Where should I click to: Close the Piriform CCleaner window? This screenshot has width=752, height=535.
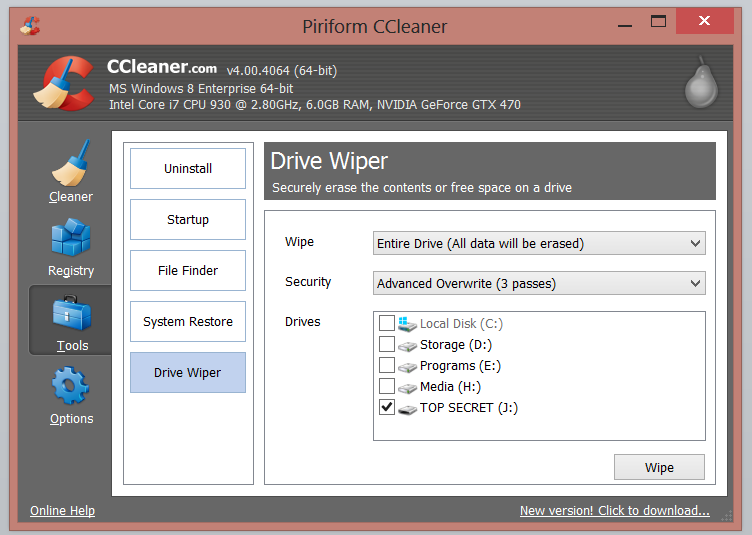click(705, 21)
